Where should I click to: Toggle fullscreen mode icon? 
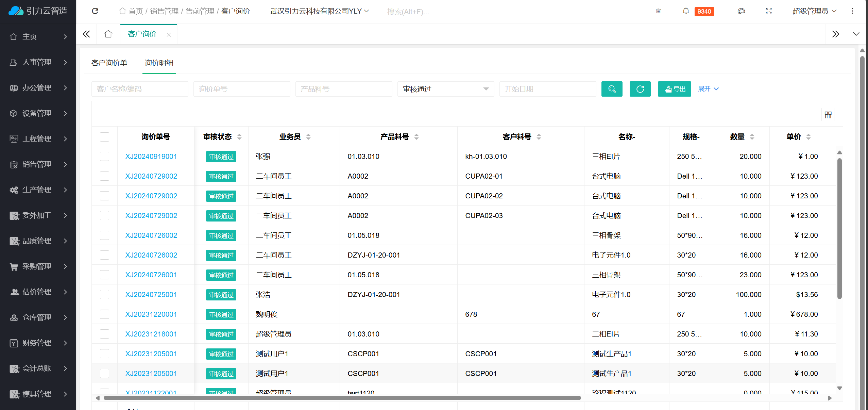coord(768,11)
